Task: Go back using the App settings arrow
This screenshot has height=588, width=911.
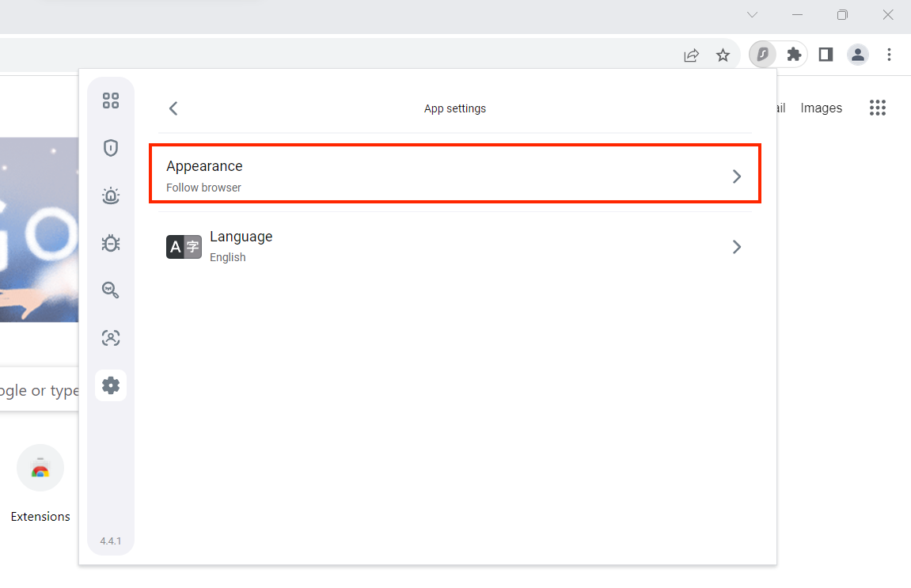Action: point(174,108)
